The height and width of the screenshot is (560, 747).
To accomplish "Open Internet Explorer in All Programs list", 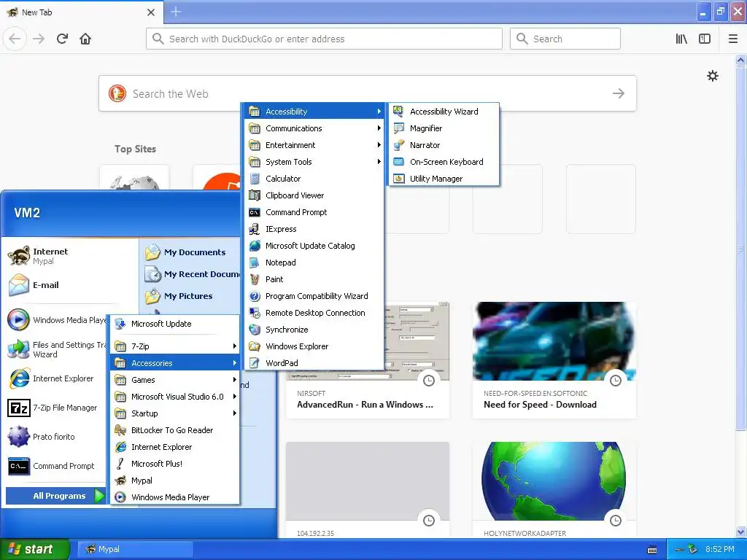I will [x=175, y=447].
